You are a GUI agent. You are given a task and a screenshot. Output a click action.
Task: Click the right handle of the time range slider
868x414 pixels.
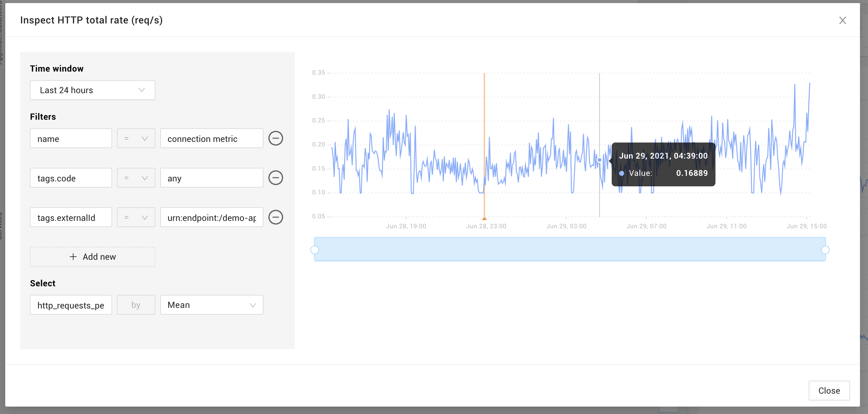click(x=825, y=250)
